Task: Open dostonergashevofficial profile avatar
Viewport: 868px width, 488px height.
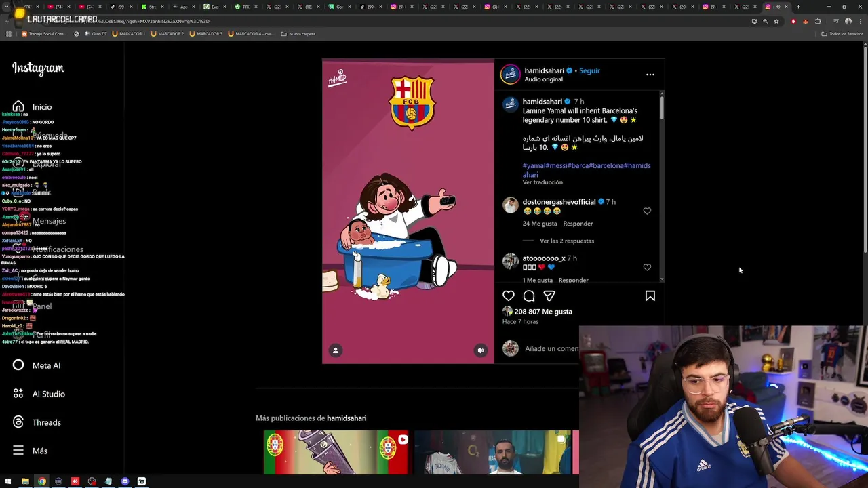Action: (510, 205)
